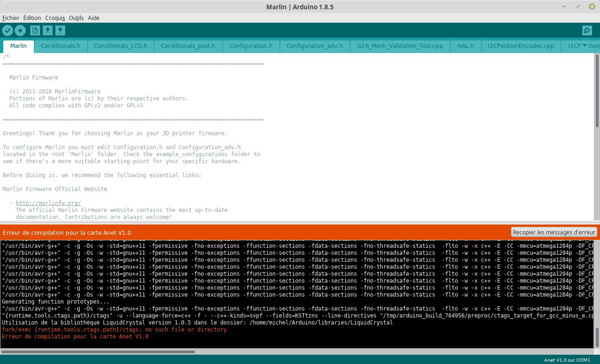Open the Croquis menu
Image resolution: width=600 pixels, height=364 pixels.
(x=55, y=18)
